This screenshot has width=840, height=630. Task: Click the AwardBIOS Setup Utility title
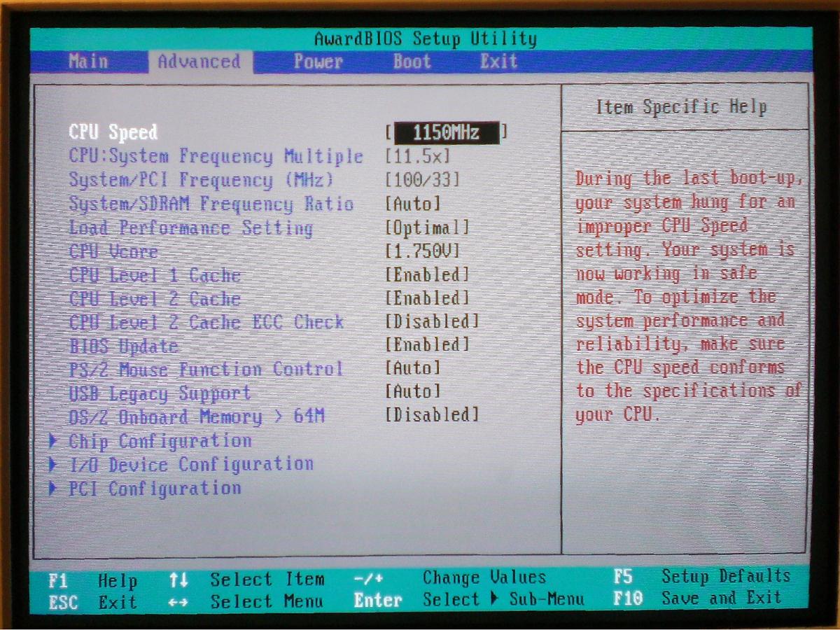(426, 38)
